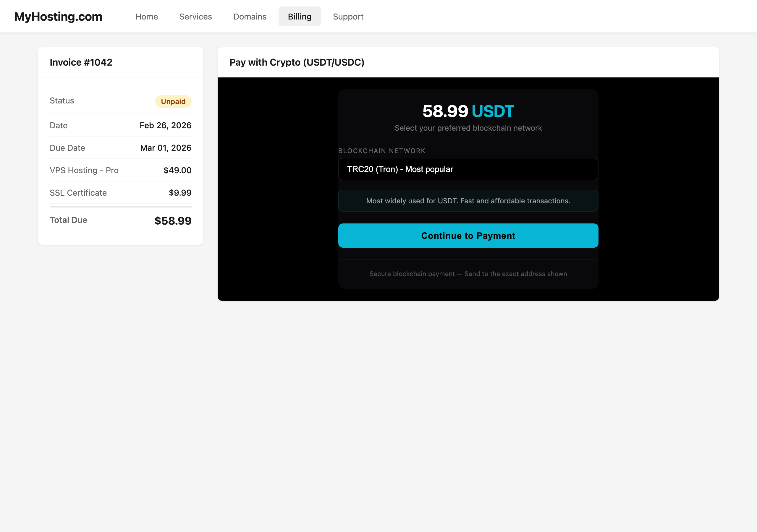757x532 pixels.
Task: Click the Mar 01, 2026 due date
Action: coord(166,148)
